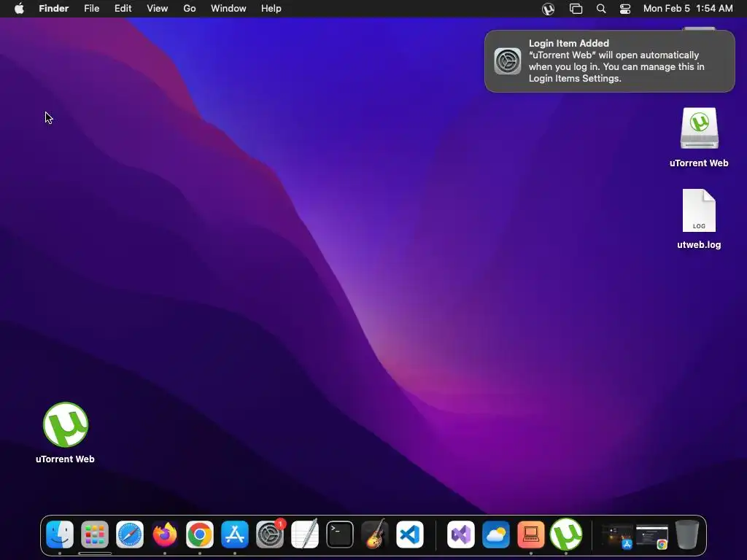Launch Visual Studio Code from Dock
Viewport: 747px width, 560px height.
pyautogui.click(x=410, y=534)
